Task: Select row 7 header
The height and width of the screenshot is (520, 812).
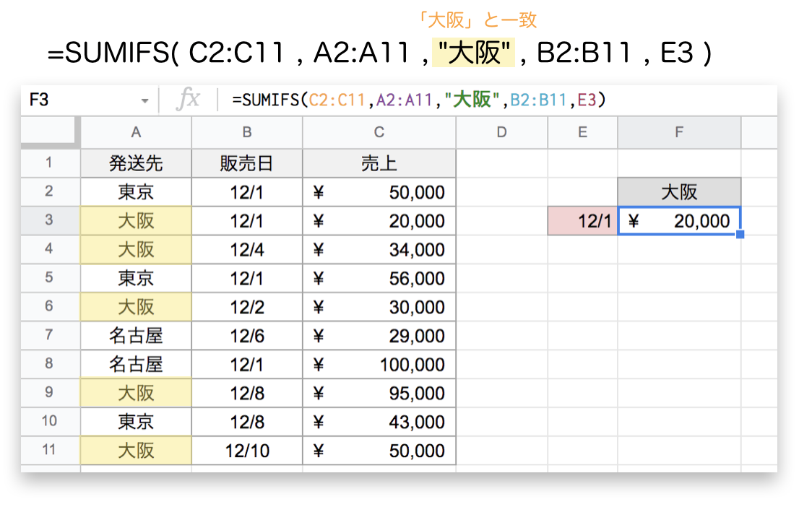Action: point(51,336)
